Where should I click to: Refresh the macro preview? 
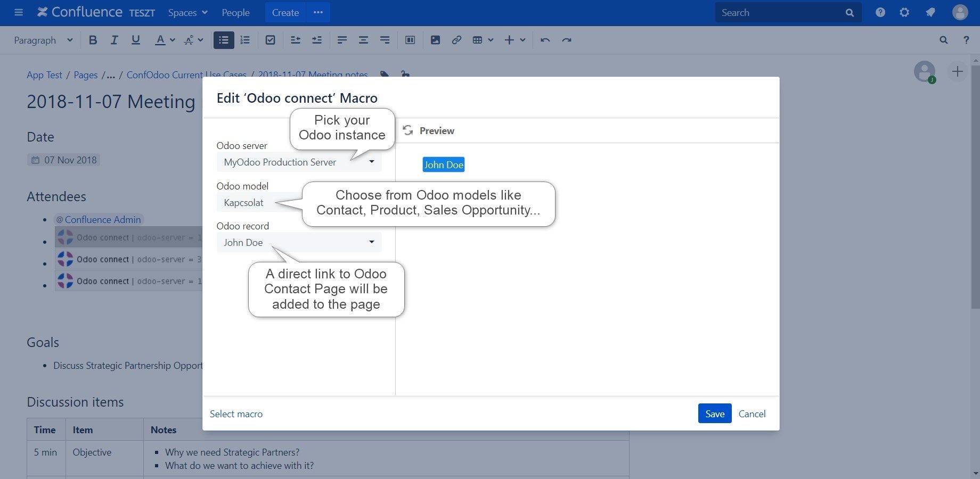[x=408, y=130]
